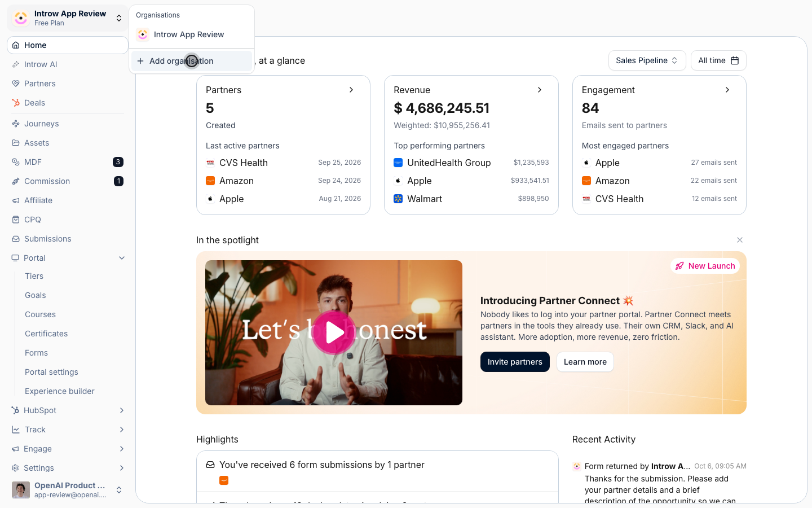Expand the Engage sidebar section
This screenshot has height=508, width=812.
(x=68, y=449)
